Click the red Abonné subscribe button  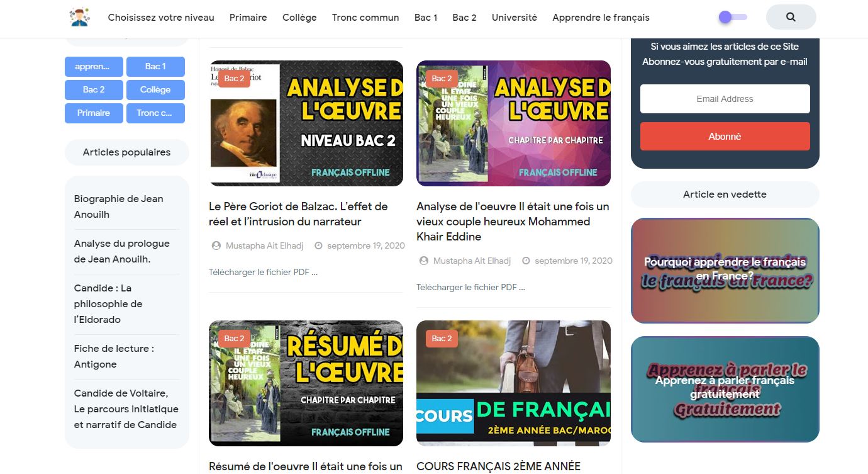coord(725,136)
